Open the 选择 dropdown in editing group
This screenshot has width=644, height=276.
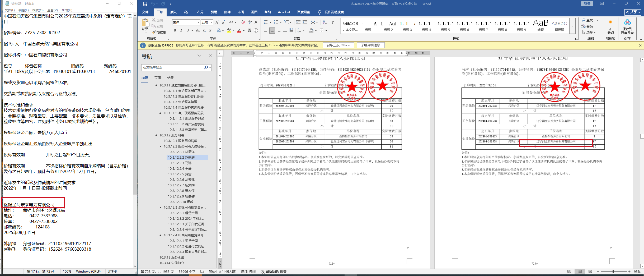(589, 32)
